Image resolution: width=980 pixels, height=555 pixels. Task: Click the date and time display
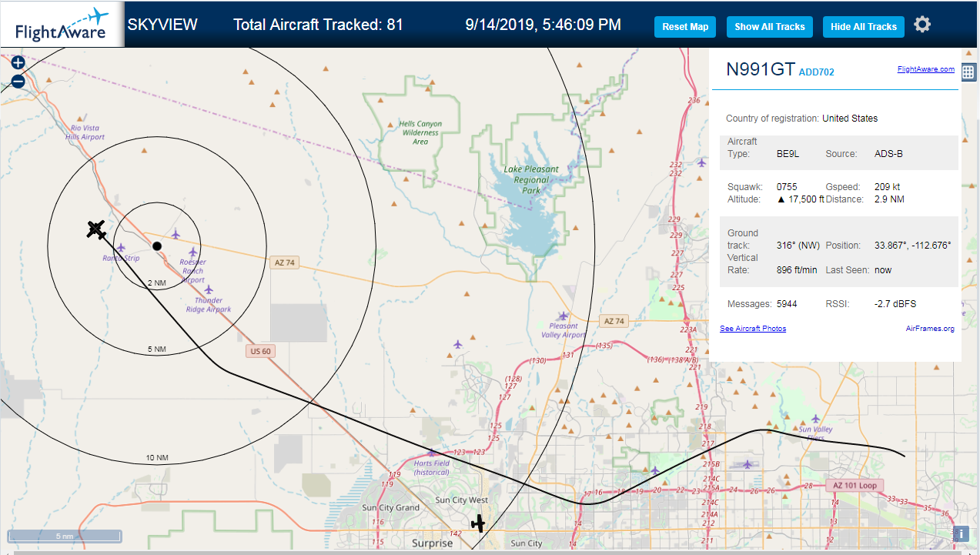point(544,25)
